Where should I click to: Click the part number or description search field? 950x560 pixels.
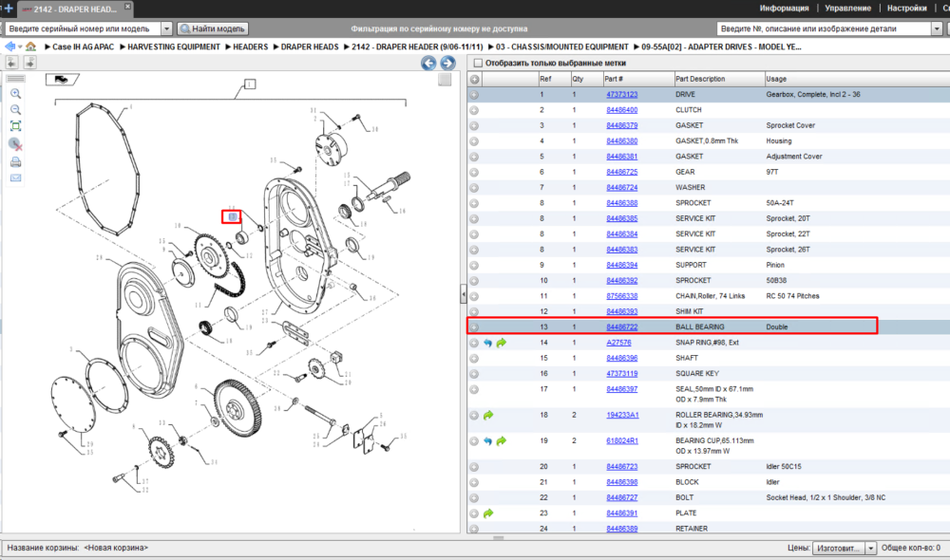[x=824, y=28]
